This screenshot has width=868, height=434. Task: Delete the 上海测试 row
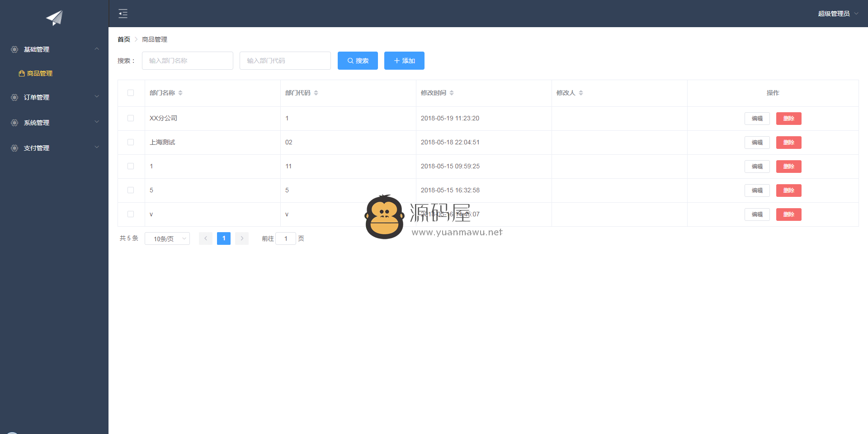pyautogui.click(x=789, y=143)
